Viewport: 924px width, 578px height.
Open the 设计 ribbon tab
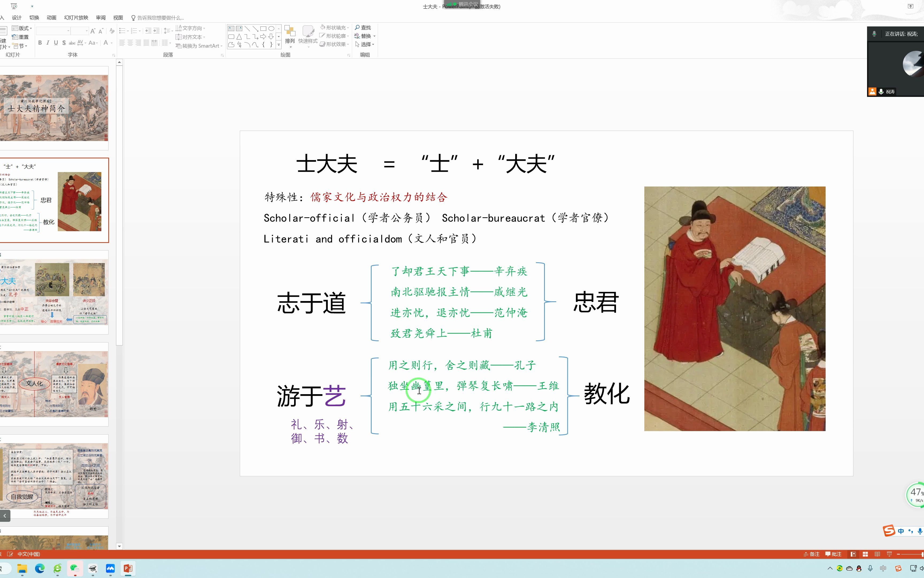point(17,18)
